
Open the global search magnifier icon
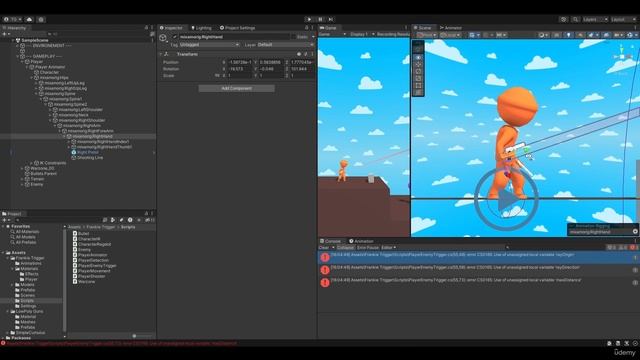pos(575,19)
